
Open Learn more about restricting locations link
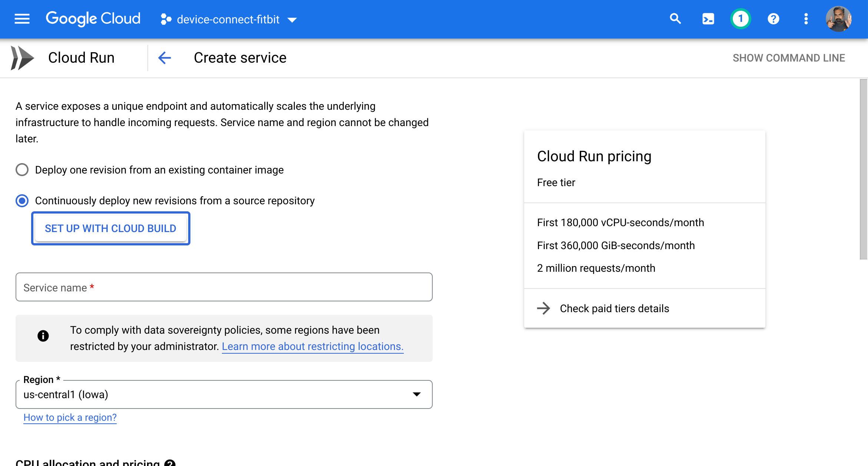(313, 346)
